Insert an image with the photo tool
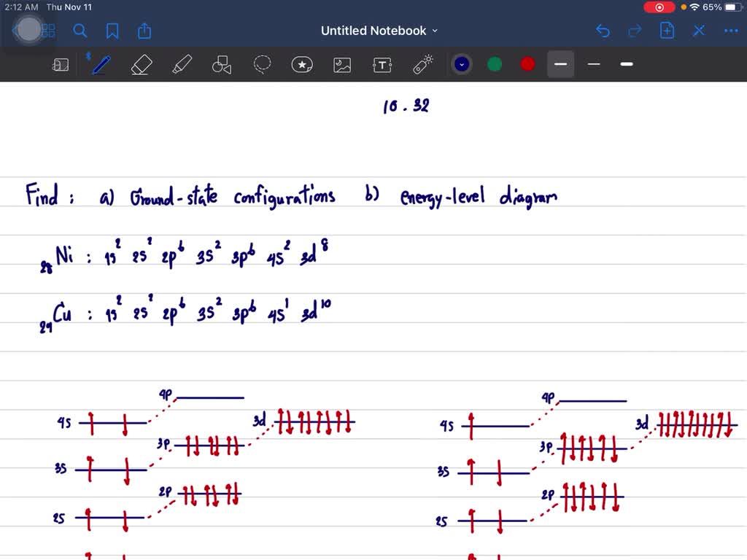Screen dimensions: 747x560 point(342,64)
